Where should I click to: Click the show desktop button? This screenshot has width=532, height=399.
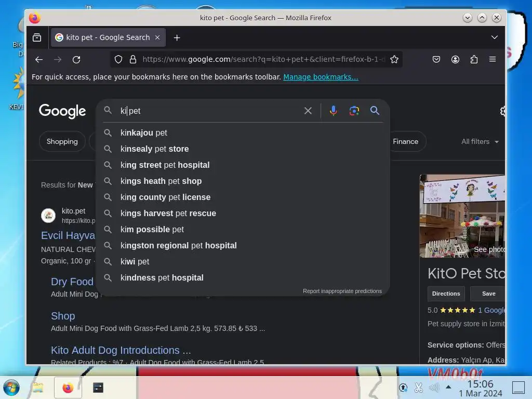518,388
